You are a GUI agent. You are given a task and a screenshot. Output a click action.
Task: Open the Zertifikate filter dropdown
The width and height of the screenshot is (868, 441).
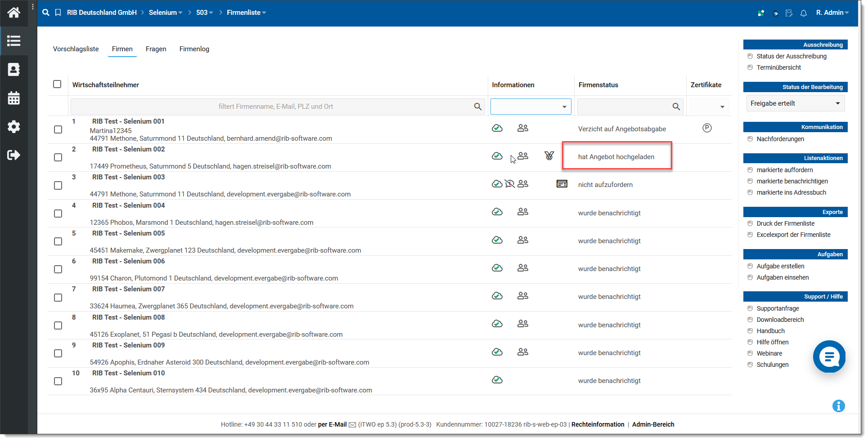coord(709,107)
